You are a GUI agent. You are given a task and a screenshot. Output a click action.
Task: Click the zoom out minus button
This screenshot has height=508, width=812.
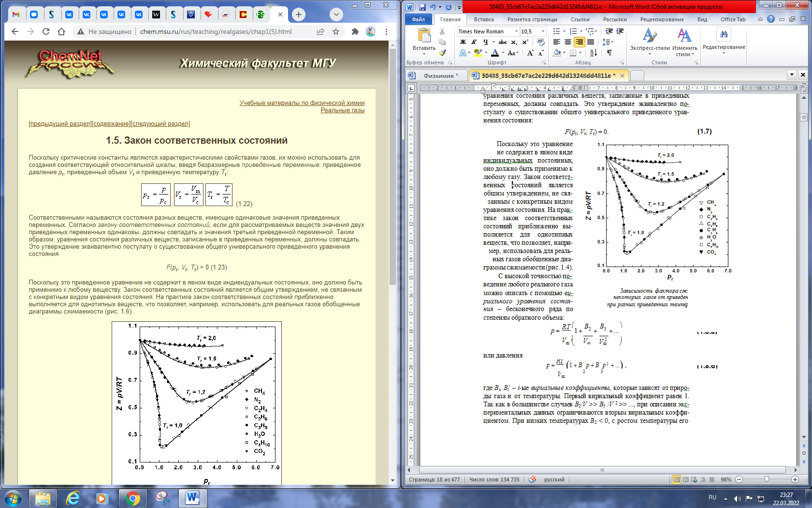coord(739,479)
